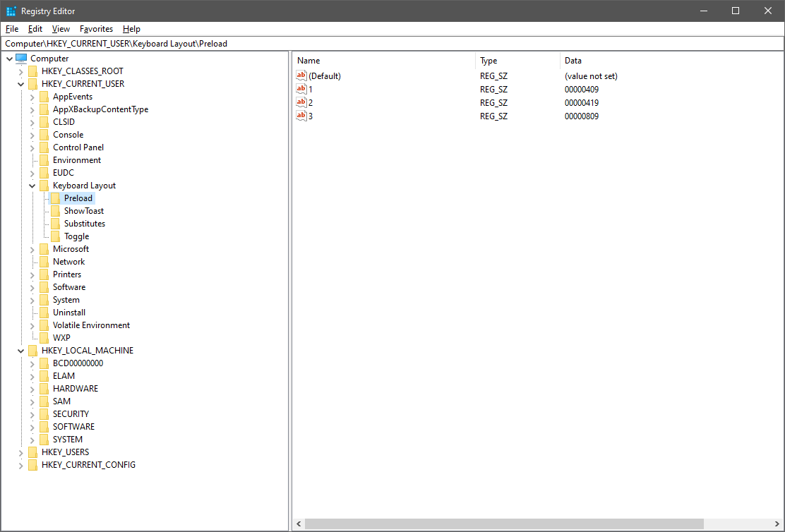This screenshot has height=532, width=785.
Task: Click the string icon of value 1
Action: [301, 89]
